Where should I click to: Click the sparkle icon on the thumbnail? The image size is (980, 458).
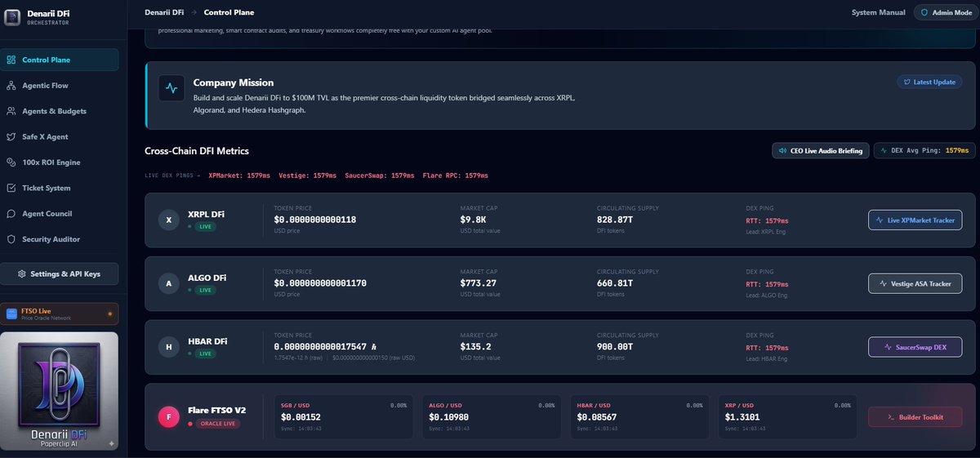[111, 443]
